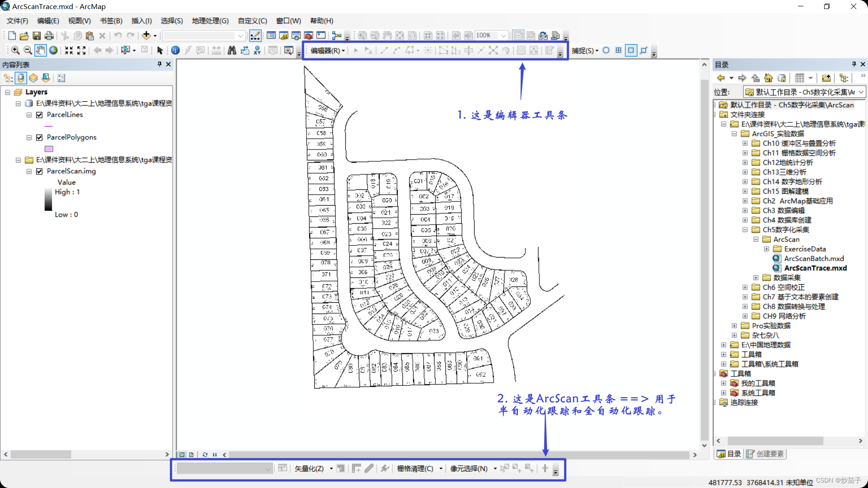Open the Editor toolbar toggle icon
The image size is (868, 488).
[x=255, y=36]
